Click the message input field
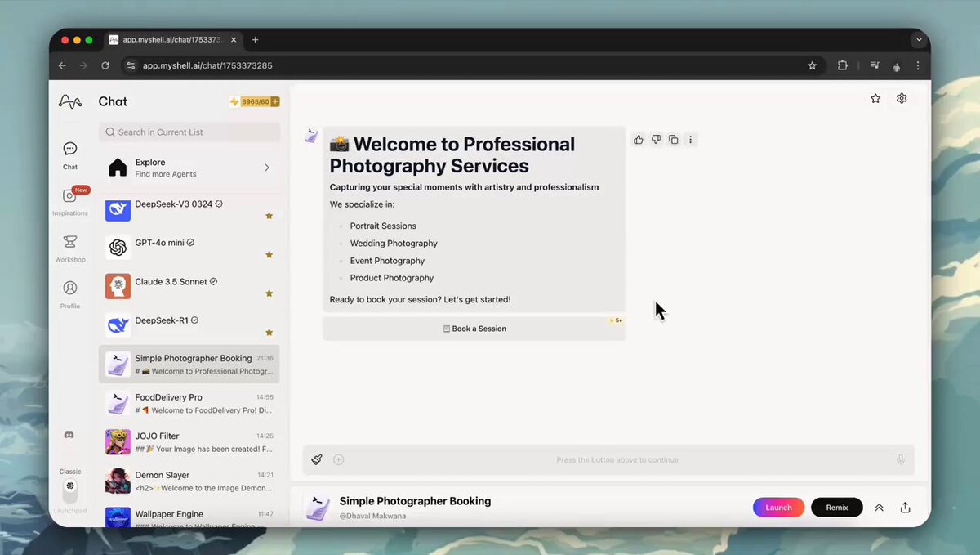Screen dimensions: 980x555 coord(617,459)
